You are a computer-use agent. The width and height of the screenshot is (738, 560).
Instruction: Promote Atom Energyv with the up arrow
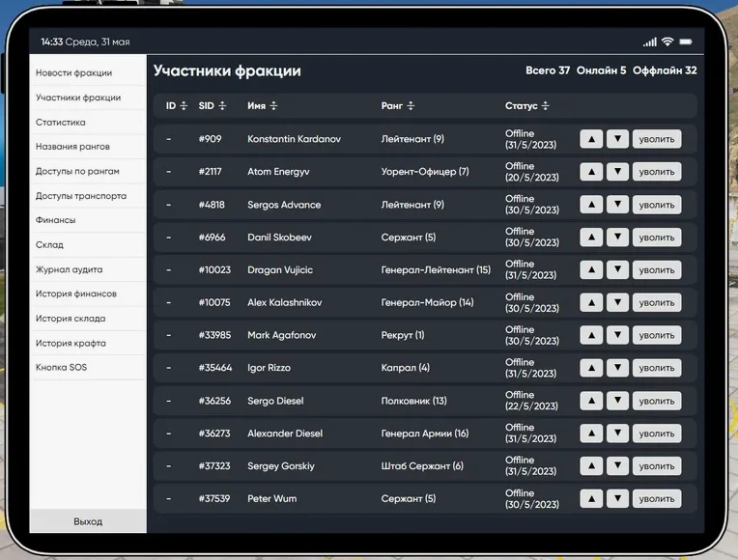[x=591, y=172]
